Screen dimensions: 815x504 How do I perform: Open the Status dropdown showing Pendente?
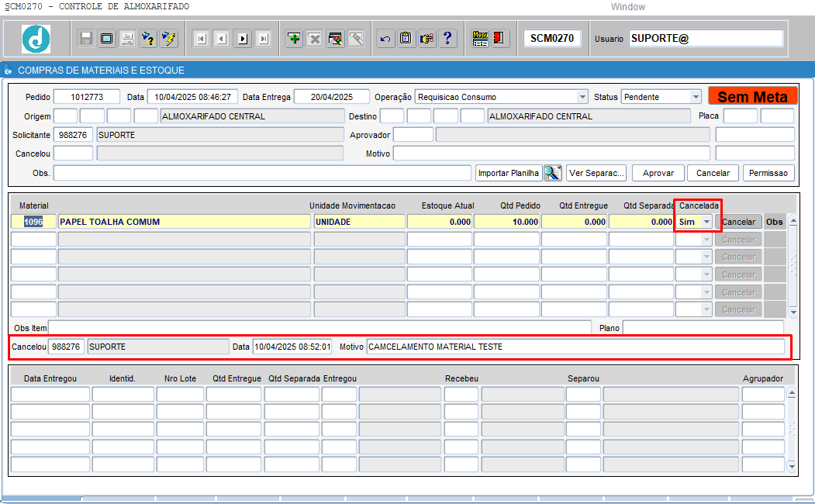[696, 97]
